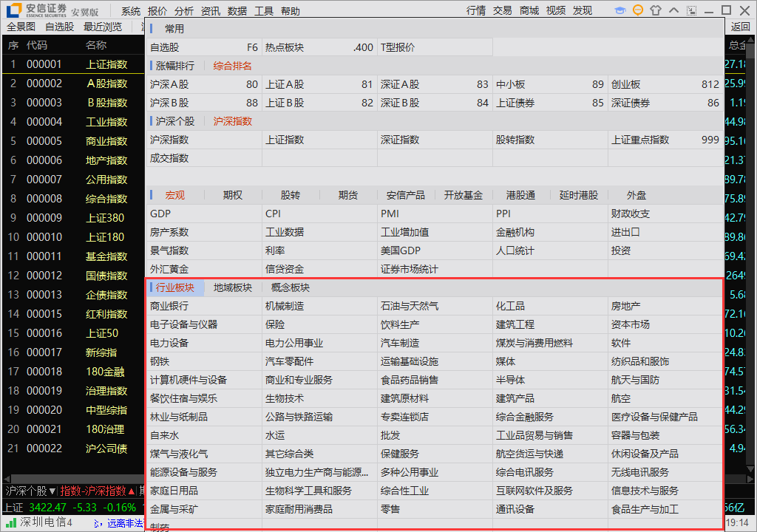Image resolution: width=757 pixels, height=532 pixels.
Task: Open 创业板 812 ranking entry
Action: [x=665, y=84]
